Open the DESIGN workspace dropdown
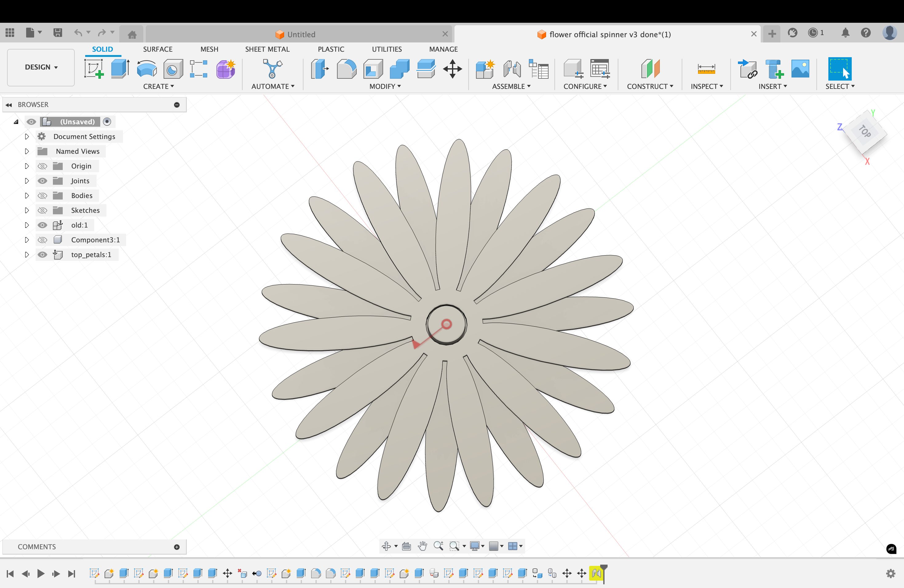Image resolution: width=904 pixels, height=588 pixels. coord(41,67)
